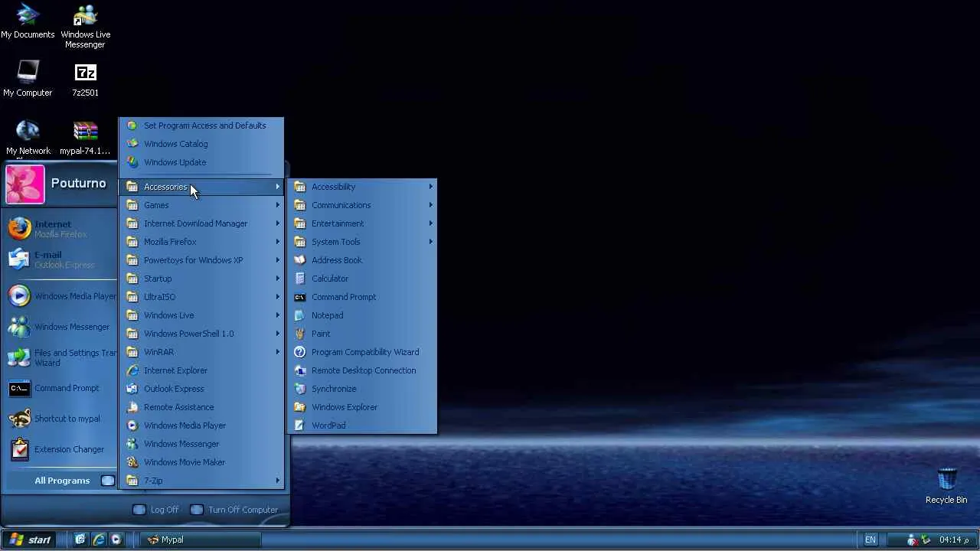
Task: Select the mypal-74.1 archive desktop icon
Action: (x=85, y=138)
